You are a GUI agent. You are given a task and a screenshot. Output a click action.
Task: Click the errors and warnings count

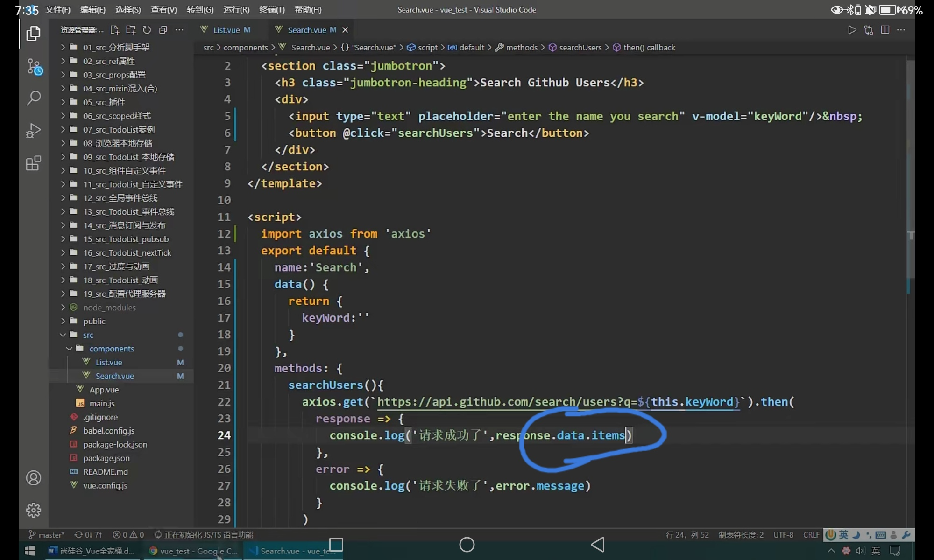[128, 535]
